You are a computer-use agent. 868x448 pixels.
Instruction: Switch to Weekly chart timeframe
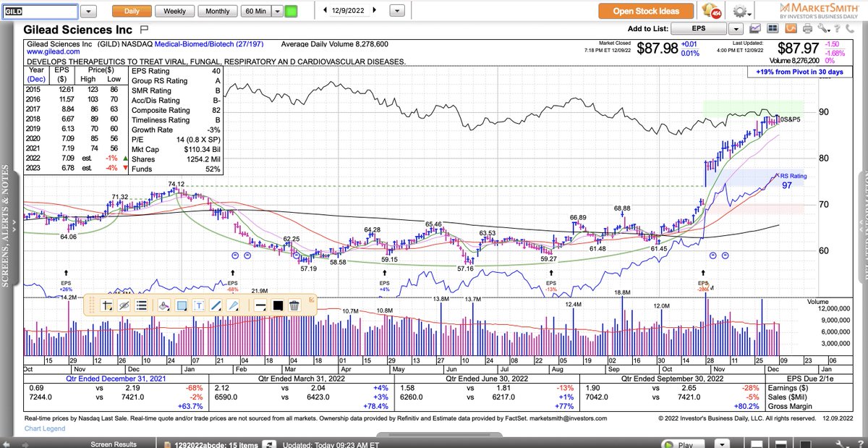(x=174, y=12)
